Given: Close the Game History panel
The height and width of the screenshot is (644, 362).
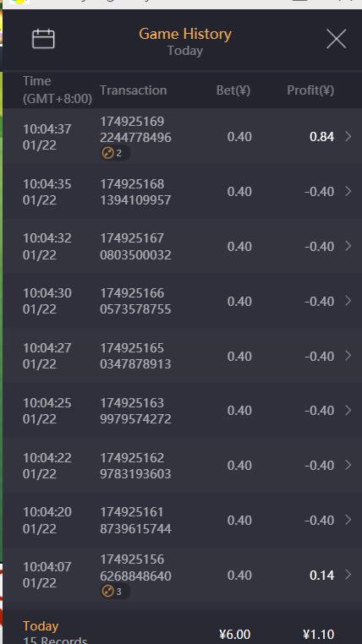Looking at the screenshot, I should click(336, 39).
